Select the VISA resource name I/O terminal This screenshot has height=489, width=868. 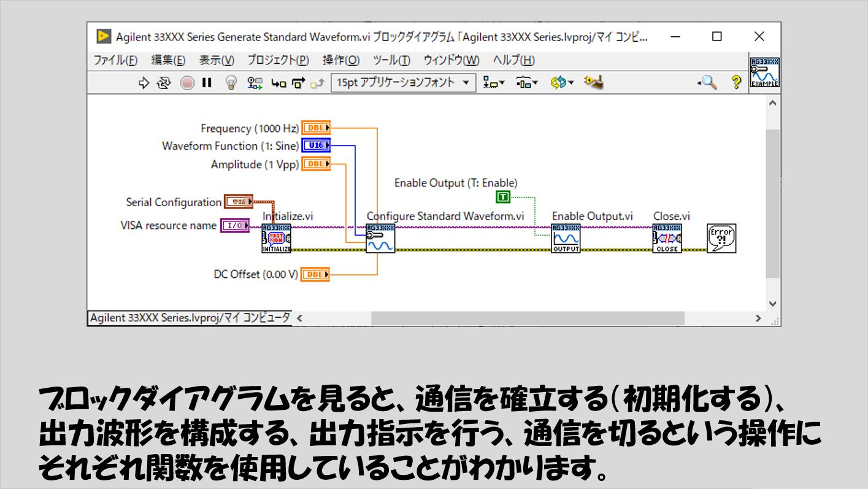pyautogui.click(x=235, y=226)
